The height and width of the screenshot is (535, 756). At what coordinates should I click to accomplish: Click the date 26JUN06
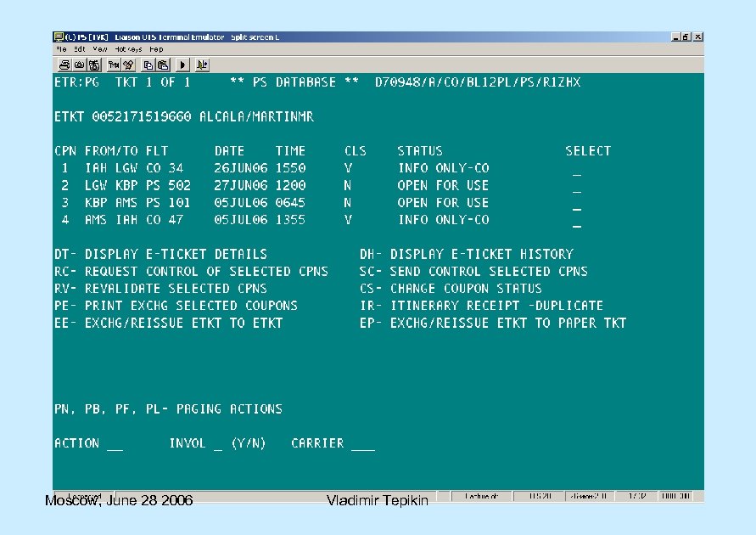[x=241, y=168]
